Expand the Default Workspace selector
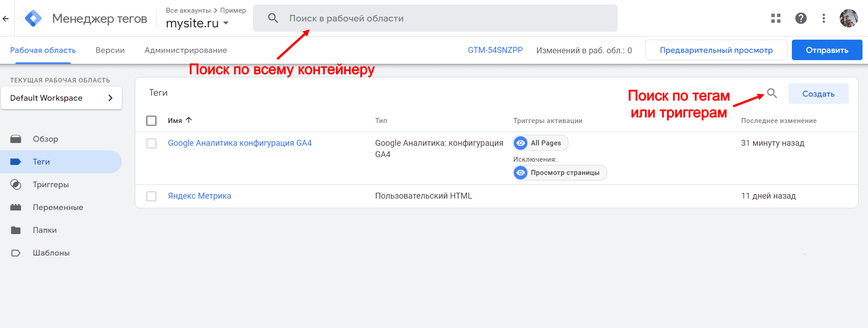This screenshot has height=328, width=868. [62, 98]
